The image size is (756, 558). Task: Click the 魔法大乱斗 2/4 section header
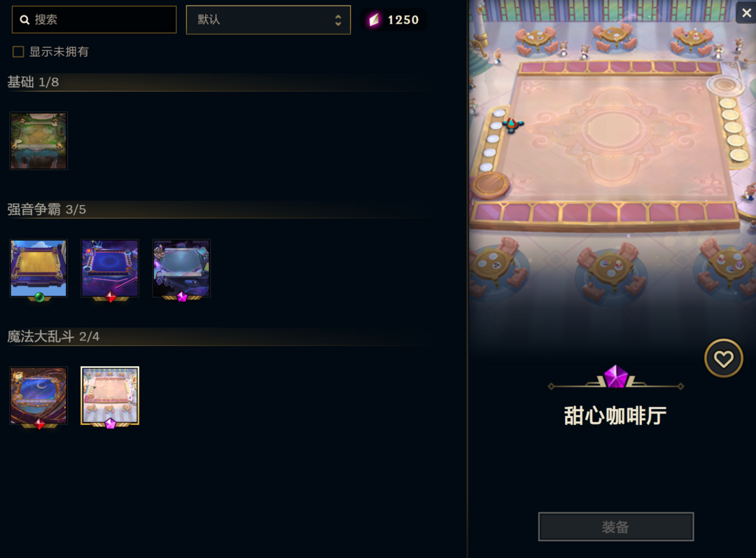(x=53, y=336)
